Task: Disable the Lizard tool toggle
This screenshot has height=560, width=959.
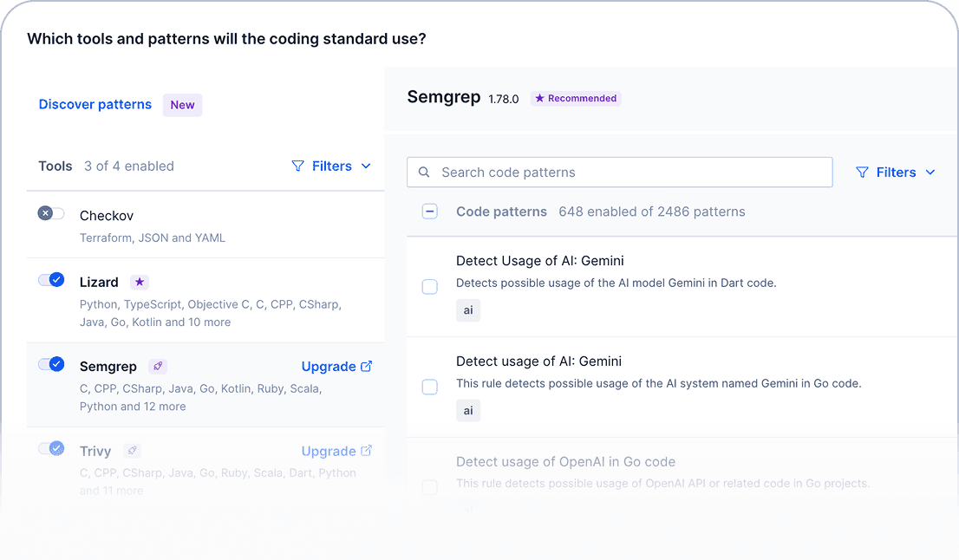Action: pyautogui.click(x=51, y=280)
